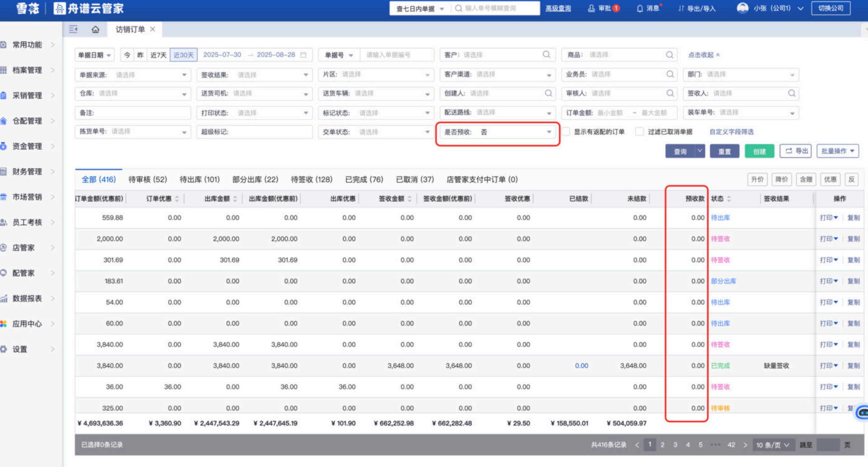Open 审批 approvals icon in header
Viewport: 868px width, 467px height.
pyautogui.click(x=591, y=9)
